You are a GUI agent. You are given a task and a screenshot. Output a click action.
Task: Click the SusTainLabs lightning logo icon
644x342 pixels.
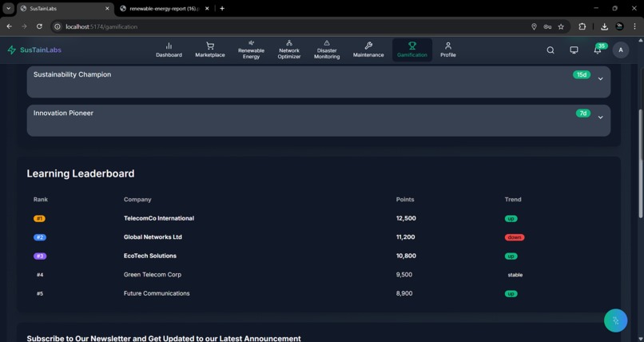(12, 50)
